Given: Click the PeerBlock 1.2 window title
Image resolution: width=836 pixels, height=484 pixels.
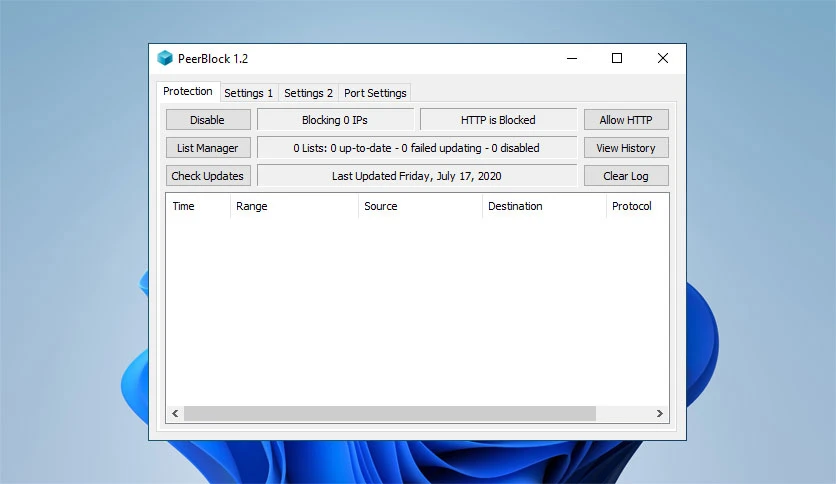Looking at the screenshot, I should [x=213, y=59].
